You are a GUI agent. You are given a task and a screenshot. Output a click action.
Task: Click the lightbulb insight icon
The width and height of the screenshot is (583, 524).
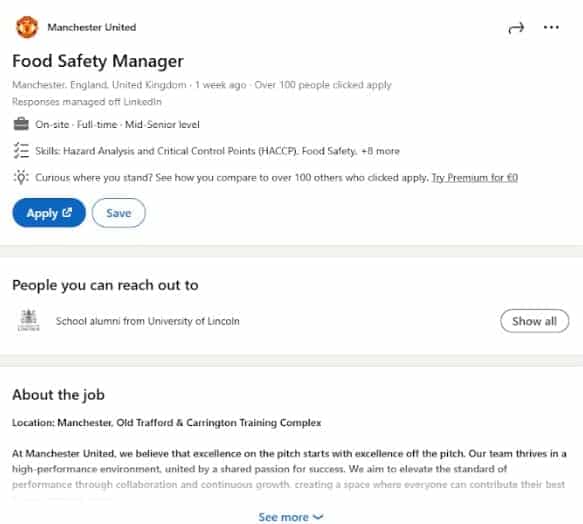pyautogui.click(x=21, y=177)
